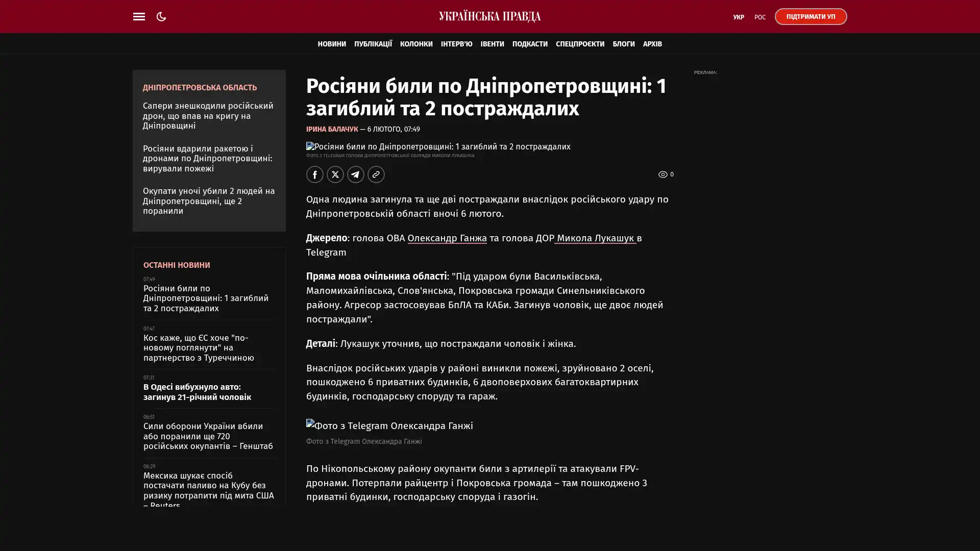Follow the Олександр Ганжа link

pyautogui.click(x=447, y=238)
